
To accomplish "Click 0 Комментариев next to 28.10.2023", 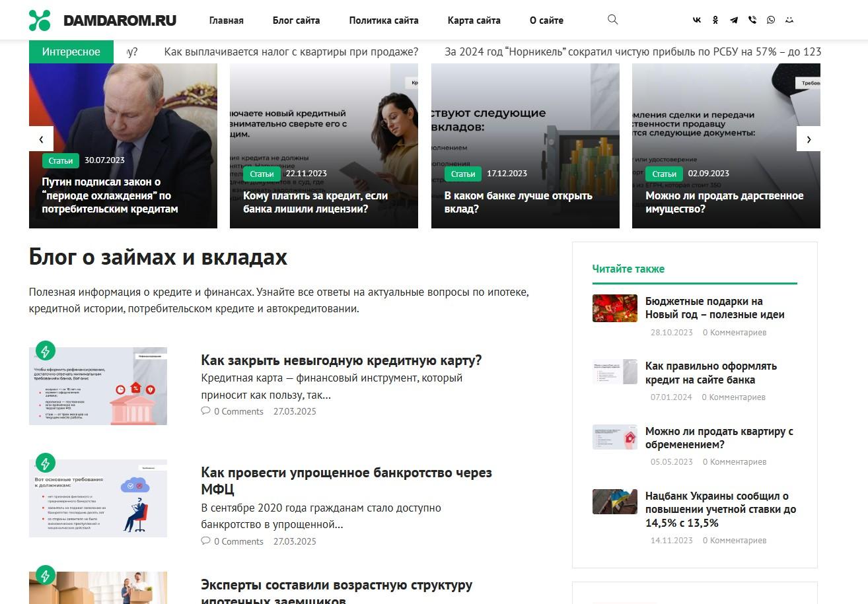I will click(x=735, y=332).
